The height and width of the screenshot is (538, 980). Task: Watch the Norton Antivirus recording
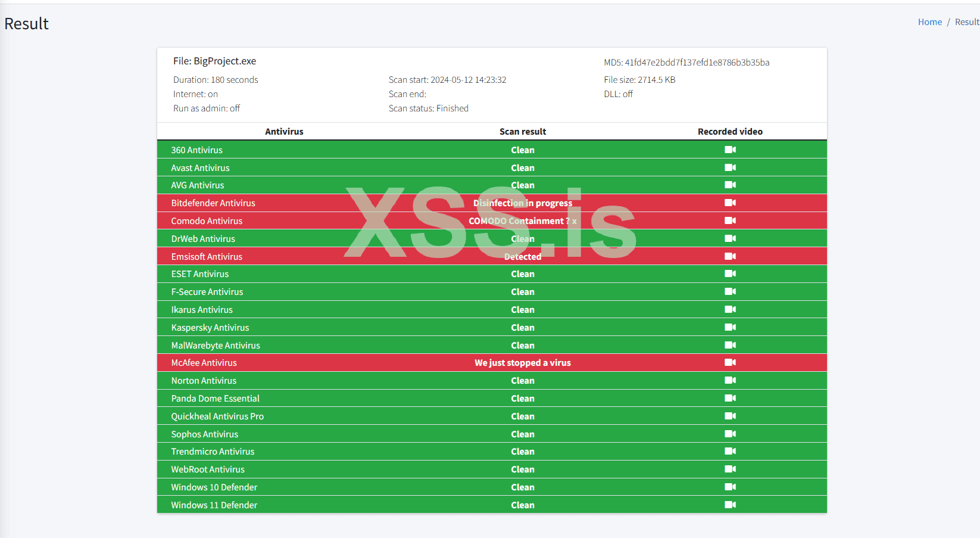pyautogui.click(x=730, y=380)
